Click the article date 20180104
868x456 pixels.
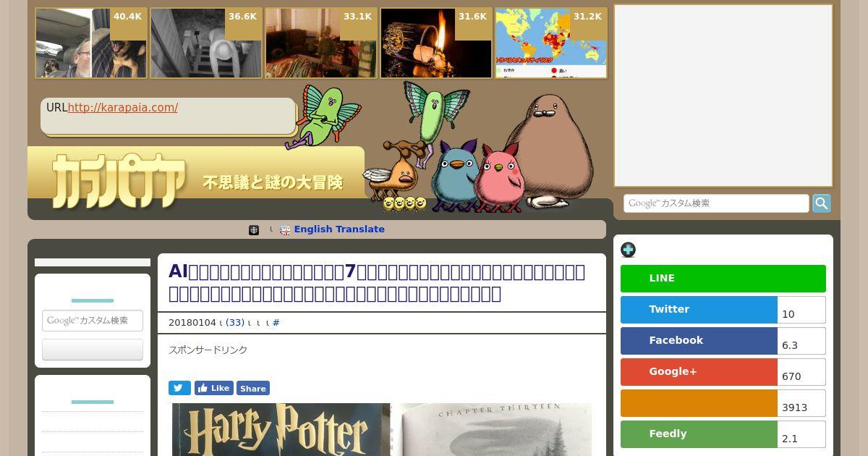pos(192,323)
